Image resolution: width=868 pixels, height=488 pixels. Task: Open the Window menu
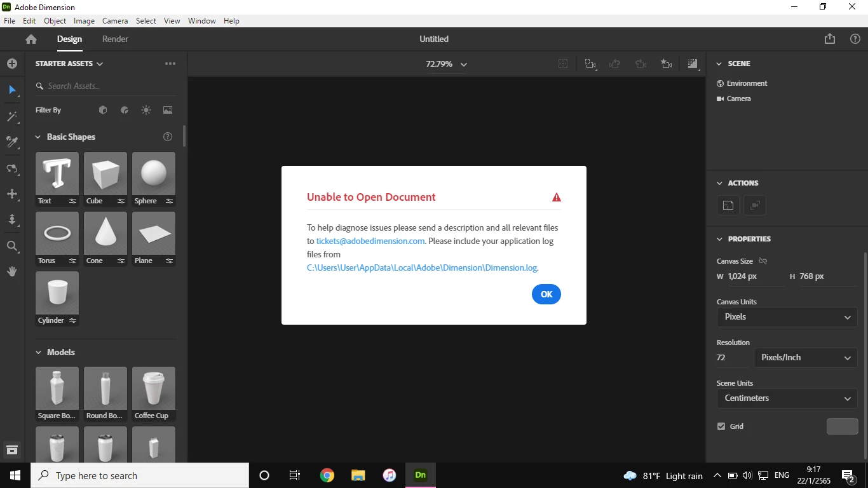202,21
